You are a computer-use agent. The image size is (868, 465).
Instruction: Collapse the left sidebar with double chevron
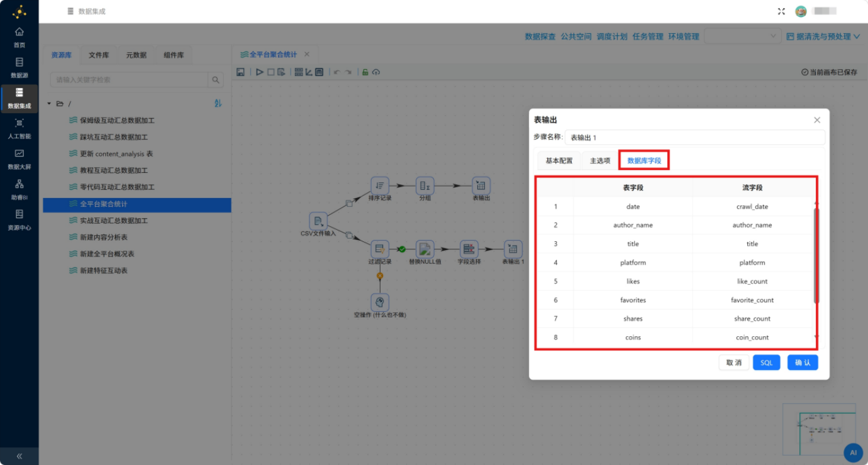point(19,456)
